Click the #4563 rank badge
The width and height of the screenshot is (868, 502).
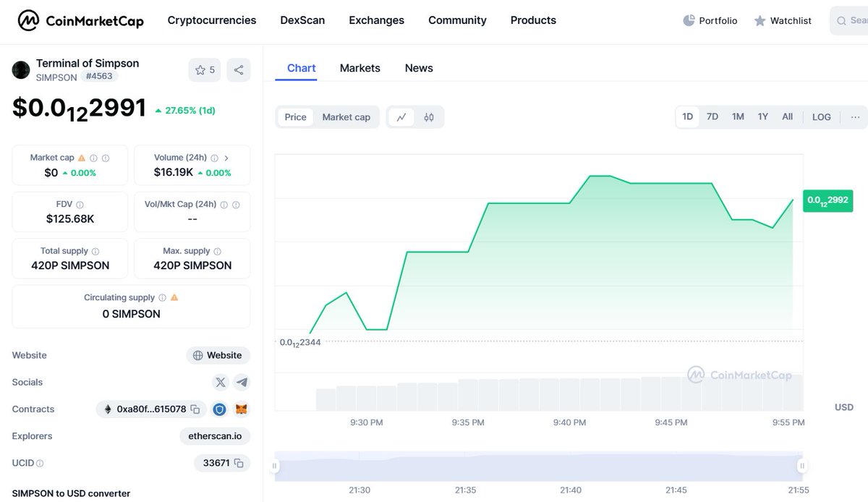99,77
